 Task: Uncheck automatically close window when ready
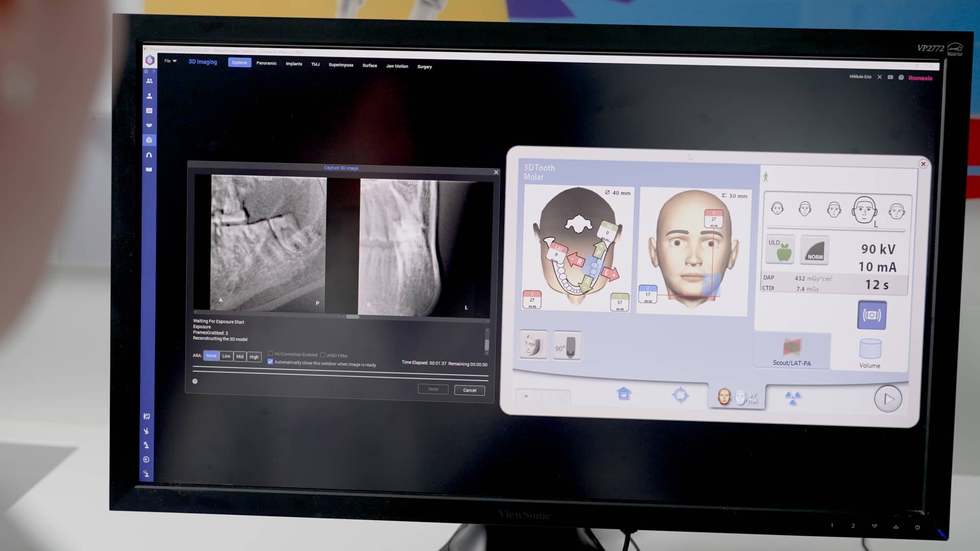click(271, 362)
